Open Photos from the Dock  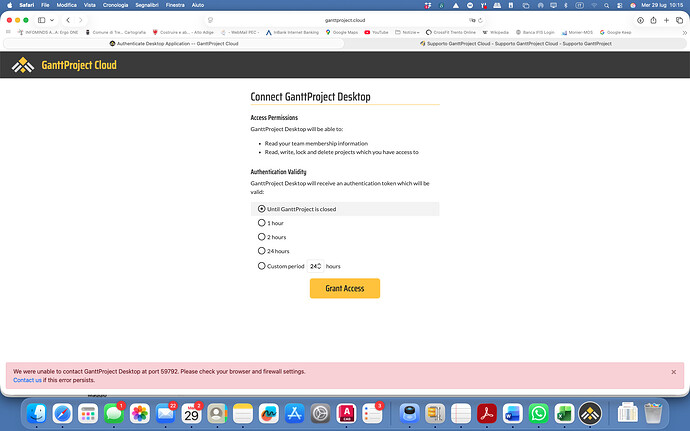pos(139,413)
